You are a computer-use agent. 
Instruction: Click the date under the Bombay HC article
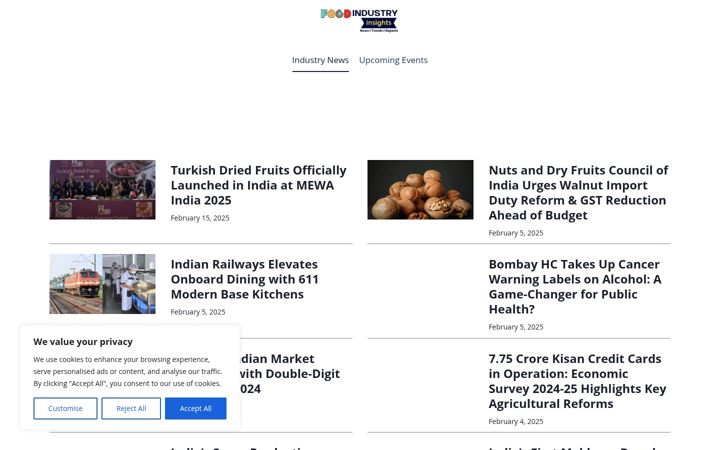pyautogui.click(x=516, y=327)
